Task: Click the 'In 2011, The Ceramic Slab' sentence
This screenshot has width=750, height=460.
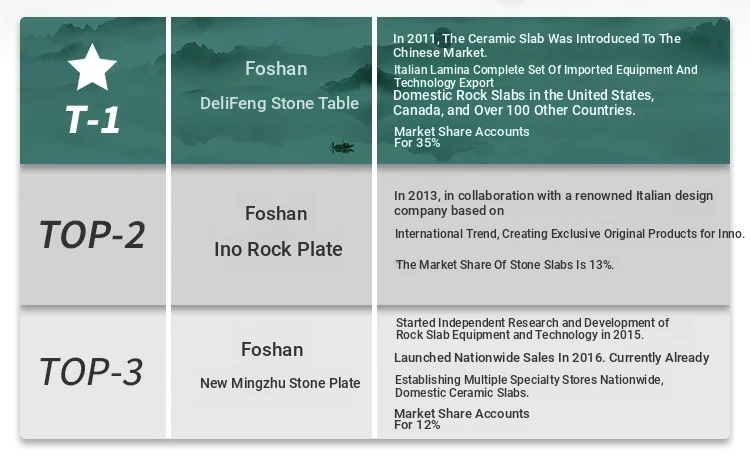Action: click(x=537, y=45)
